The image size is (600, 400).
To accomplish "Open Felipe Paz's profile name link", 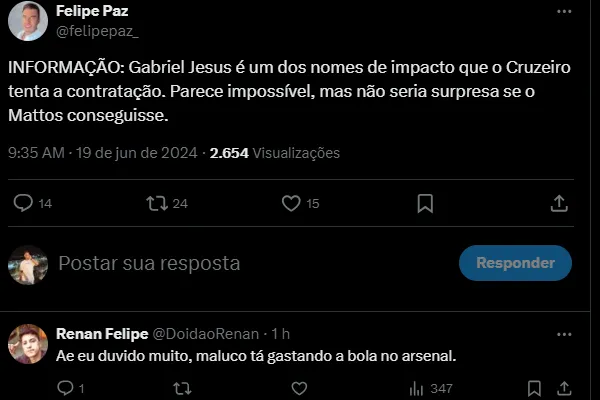I will click(x=92, y=11).
